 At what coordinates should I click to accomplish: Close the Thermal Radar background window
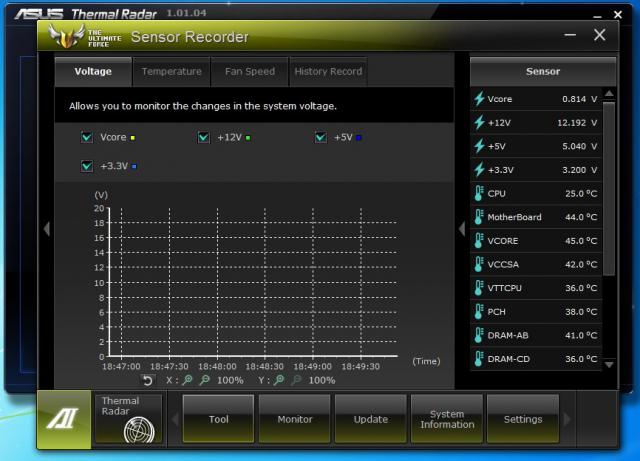click(618, 15)
